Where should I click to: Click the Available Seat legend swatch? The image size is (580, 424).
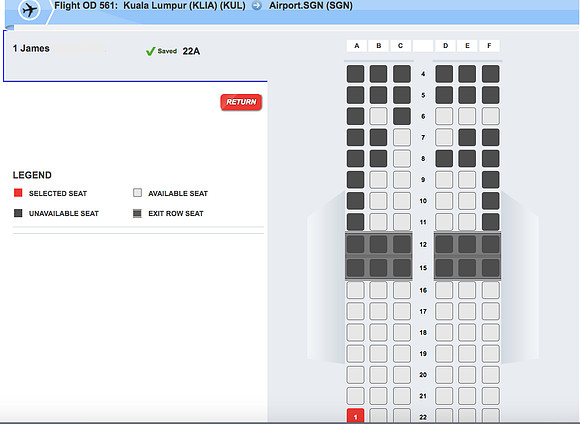point(137,193)
